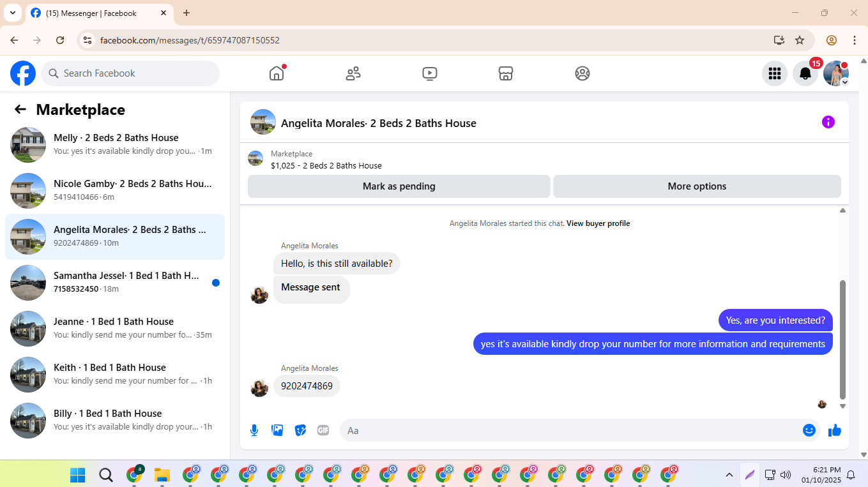Open a new browser tab
Image resolution: width=868 pixels, height=487 pixels.
(x=187, y=13)
